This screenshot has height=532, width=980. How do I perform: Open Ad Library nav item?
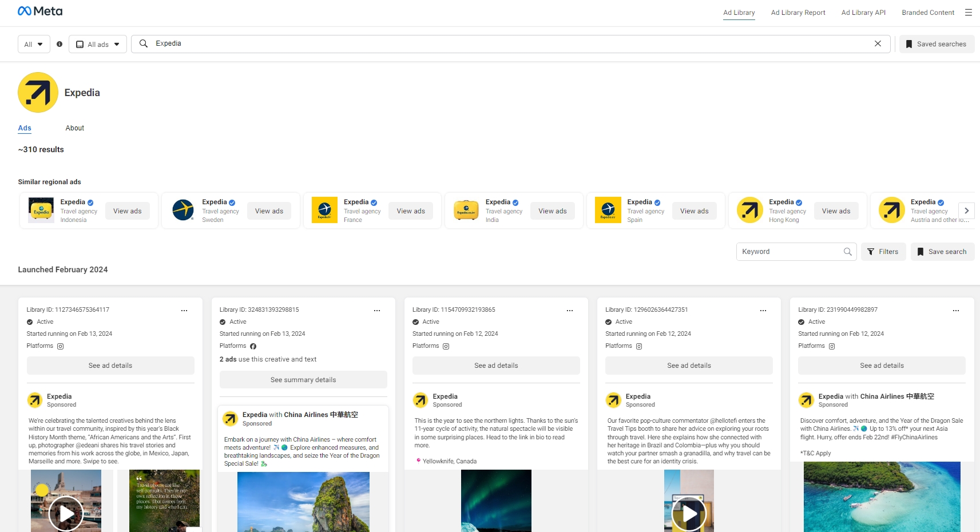tap(739, 13)
